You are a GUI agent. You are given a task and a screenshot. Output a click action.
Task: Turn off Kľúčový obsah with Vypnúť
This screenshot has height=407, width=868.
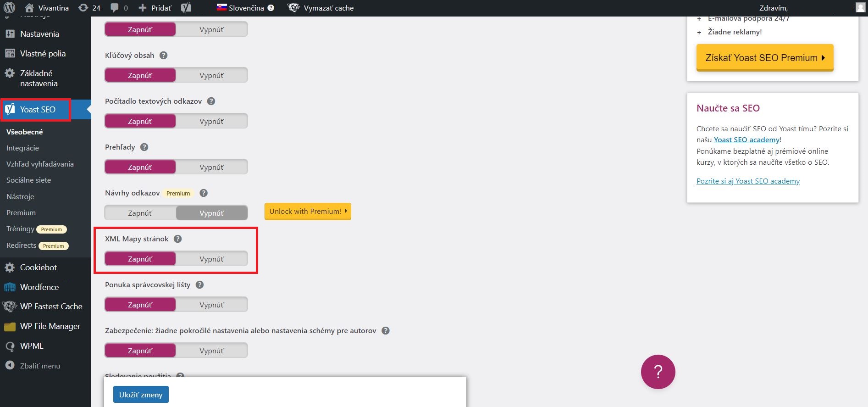click(x=212, y=75)
